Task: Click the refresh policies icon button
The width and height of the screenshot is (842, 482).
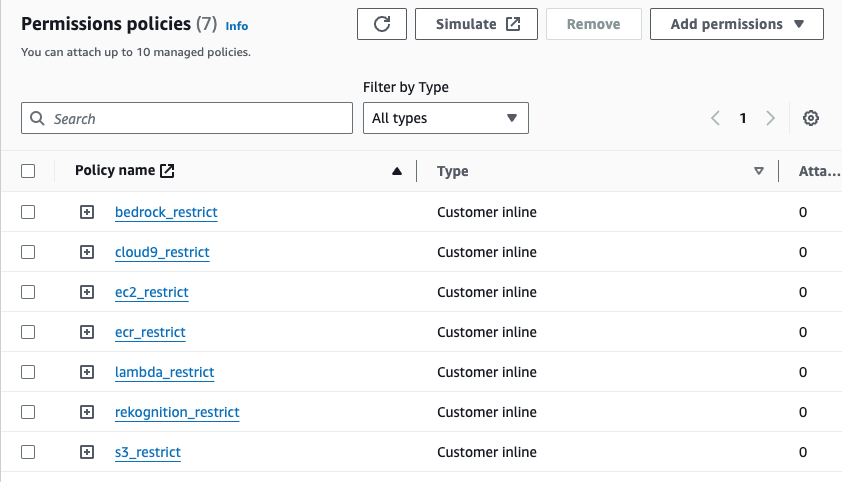Action: (382, 24)
